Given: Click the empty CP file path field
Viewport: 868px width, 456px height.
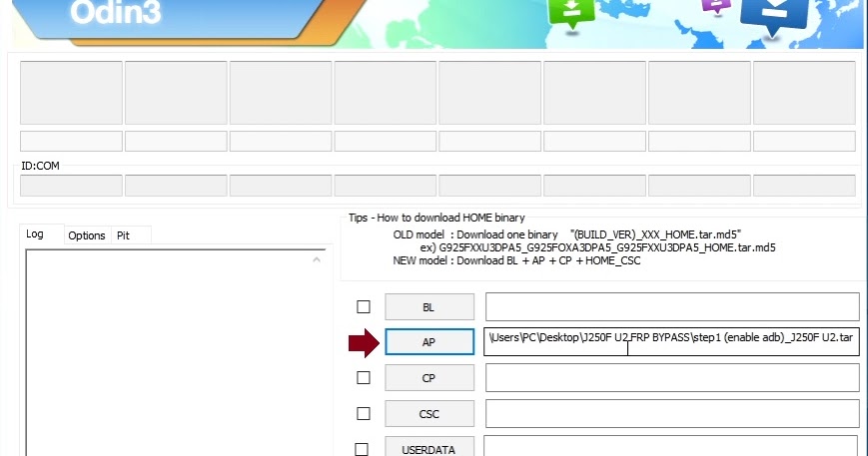Looking at the screenshot, I should [672, 378].
